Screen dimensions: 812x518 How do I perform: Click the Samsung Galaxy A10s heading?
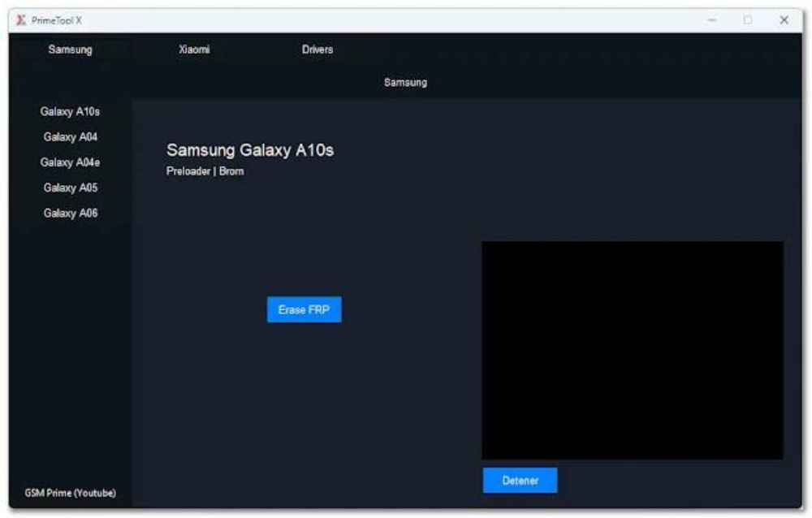250,150
